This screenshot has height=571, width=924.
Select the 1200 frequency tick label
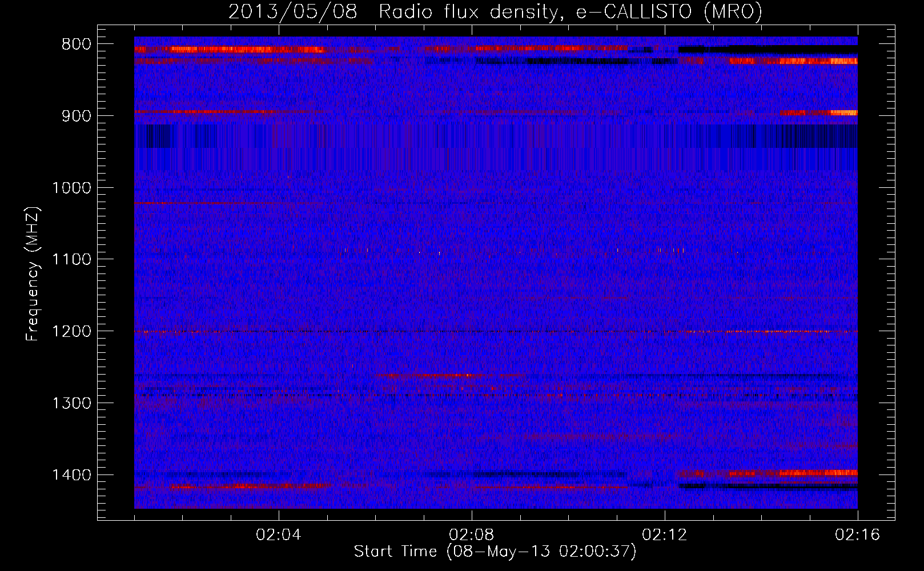pyautogui.click(x=71, y=331)
